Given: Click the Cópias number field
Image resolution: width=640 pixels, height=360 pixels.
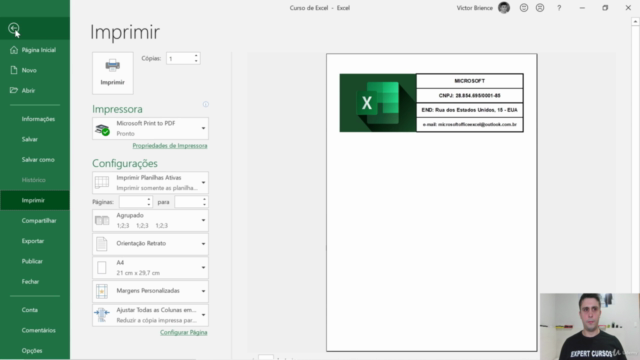Looking at the screenshot, I should [x=180, y=59].
